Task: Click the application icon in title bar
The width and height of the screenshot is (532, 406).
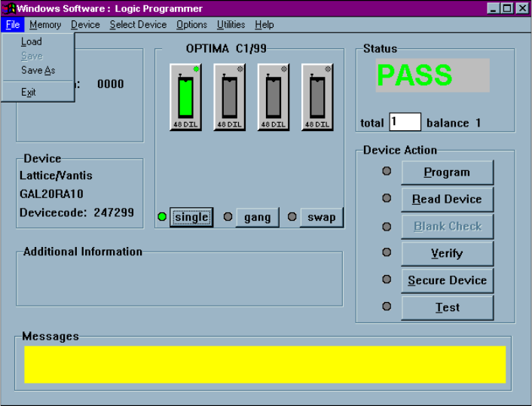Action: [10, 8]
